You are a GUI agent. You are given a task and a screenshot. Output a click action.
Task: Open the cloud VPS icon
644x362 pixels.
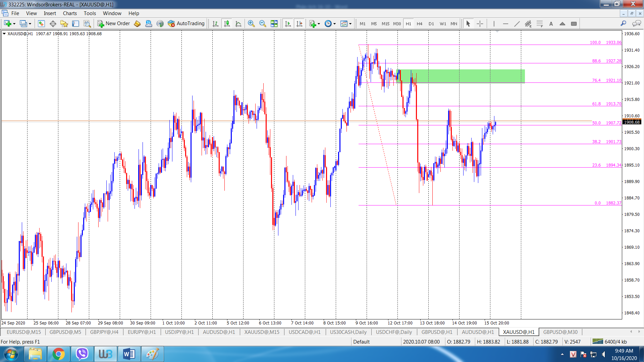coord(149,23)
